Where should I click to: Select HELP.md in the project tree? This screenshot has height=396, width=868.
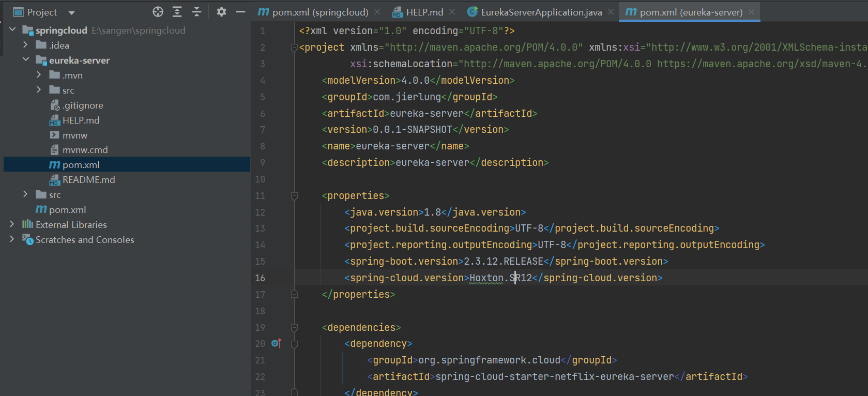[81, 120]
